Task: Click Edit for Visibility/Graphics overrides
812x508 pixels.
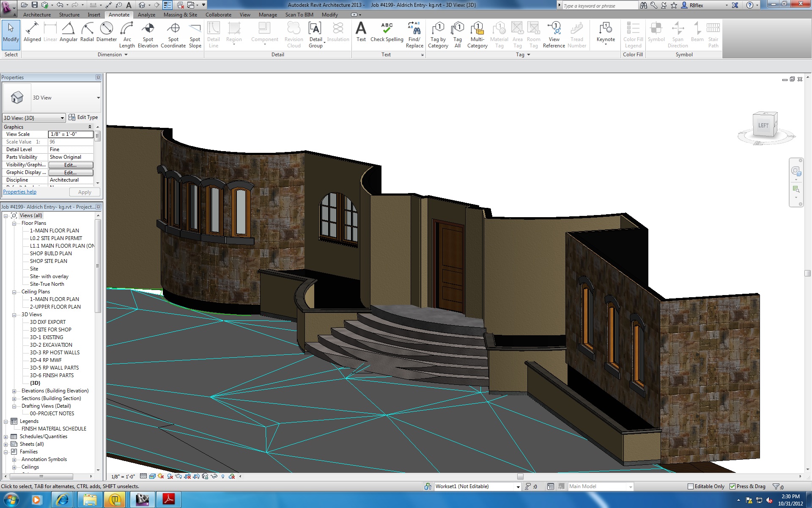Action: 70,165
